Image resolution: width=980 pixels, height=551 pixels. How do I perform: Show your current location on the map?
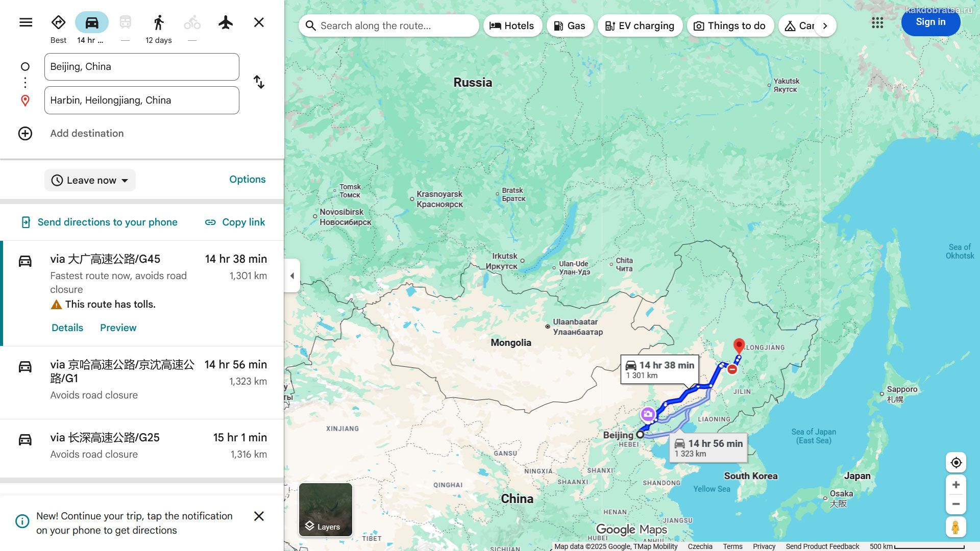(x=955, y=462)
